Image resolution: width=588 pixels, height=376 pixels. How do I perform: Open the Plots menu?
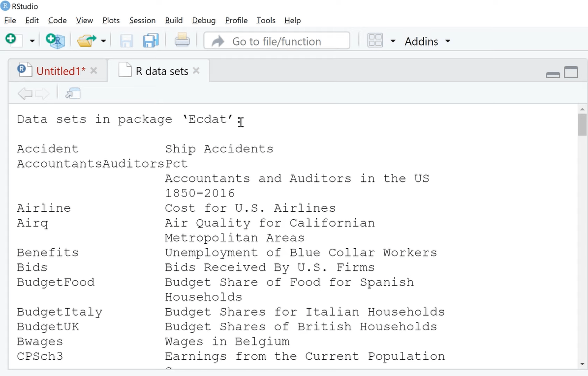coord(111,20)
